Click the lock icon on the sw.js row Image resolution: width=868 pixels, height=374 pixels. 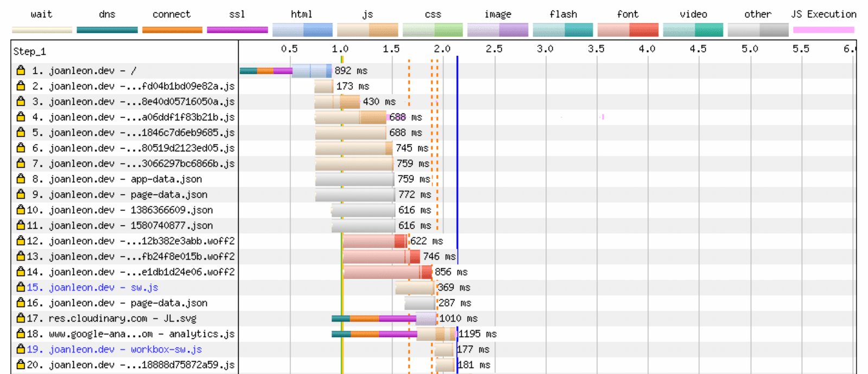[21, 287]
